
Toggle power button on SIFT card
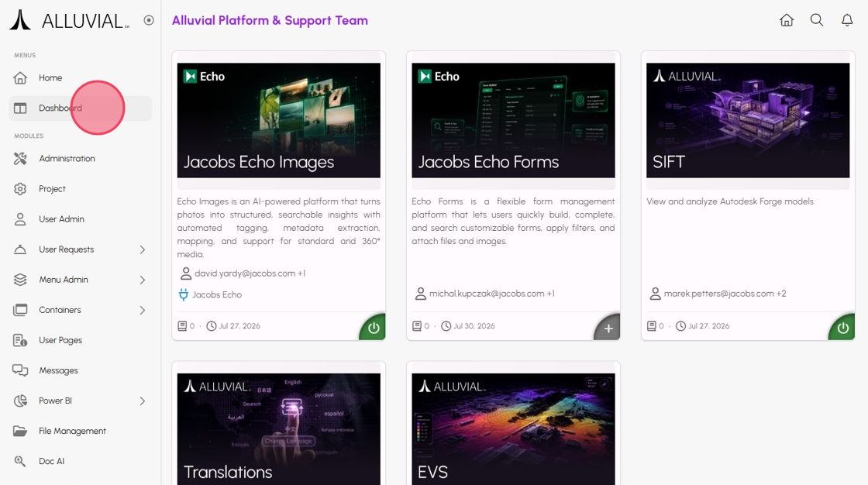tap(842, 328)
